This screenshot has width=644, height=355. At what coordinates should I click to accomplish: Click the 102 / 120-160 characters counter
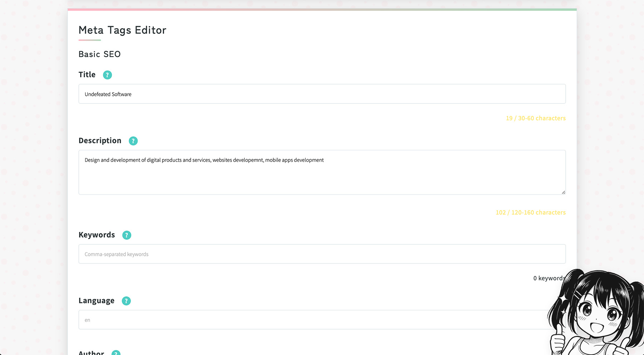[530, 212]
